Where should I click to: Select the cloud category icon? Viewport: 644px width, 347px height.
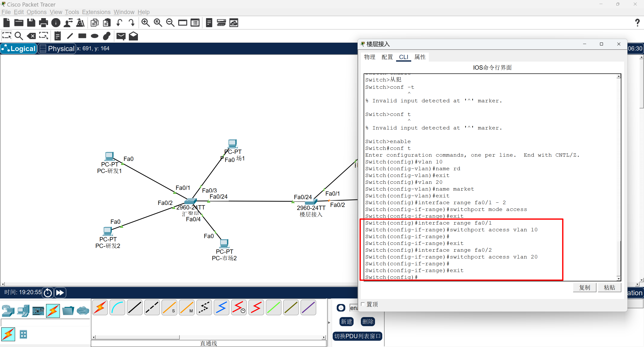click(83, 311)
